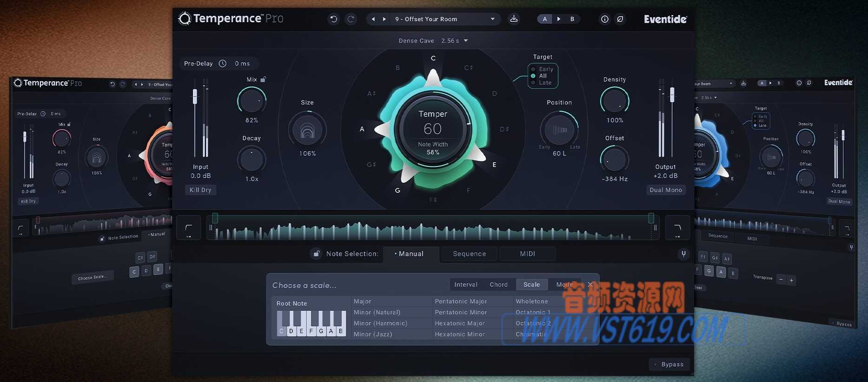868x382 pixels.
Task: Copy A to B with arrow button
Action: (559, 19)
